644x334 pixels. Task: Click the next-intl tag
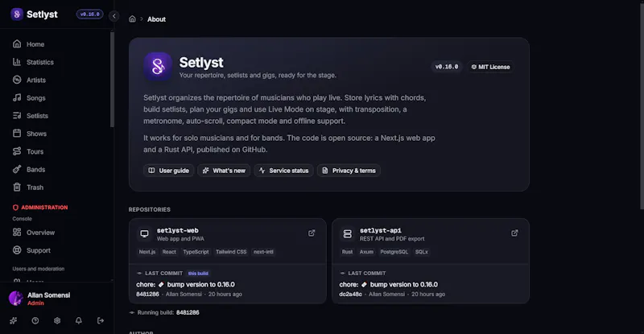(x=263, y=252)
